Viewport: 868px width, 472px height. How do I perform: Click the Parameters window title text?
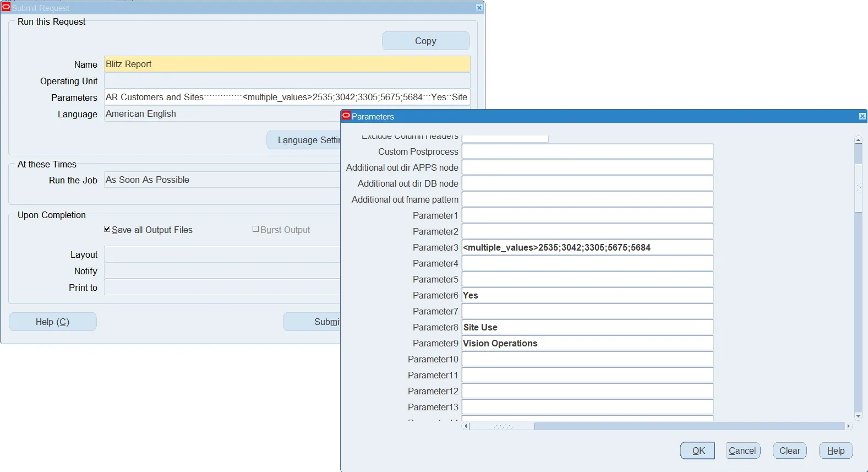pos(373,116)
